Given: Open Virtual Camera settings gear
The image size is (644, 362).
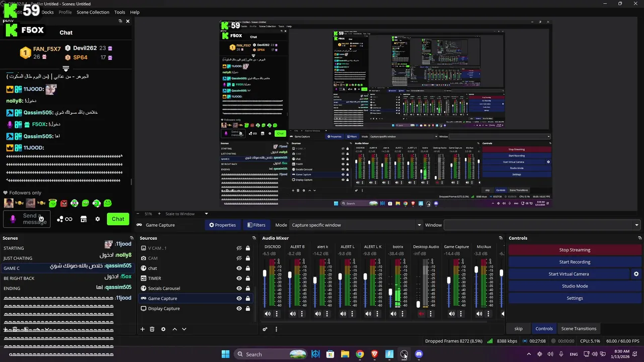Looking at the screenshot, I should coord(636,274).
